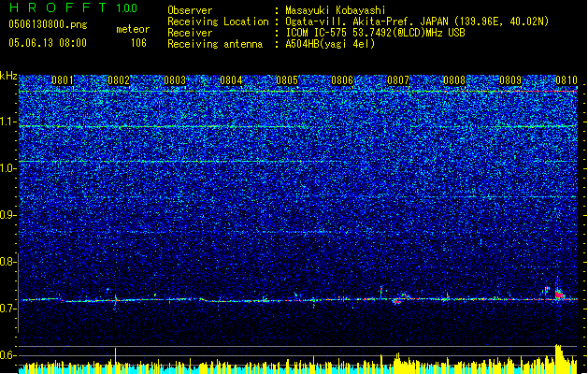Image resolution: width=588 pixels, height=374 pixels.
Task: Click the tall yellow power peak near 0810
Action: click(x=560, y=359)
